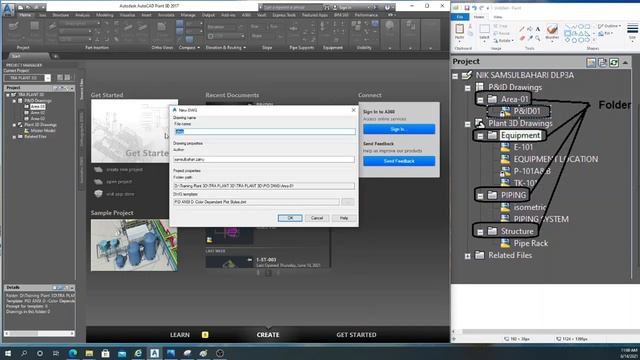Switch to the Manage ribbon tab
Screen dimensions: 640x360
[188, 15]
